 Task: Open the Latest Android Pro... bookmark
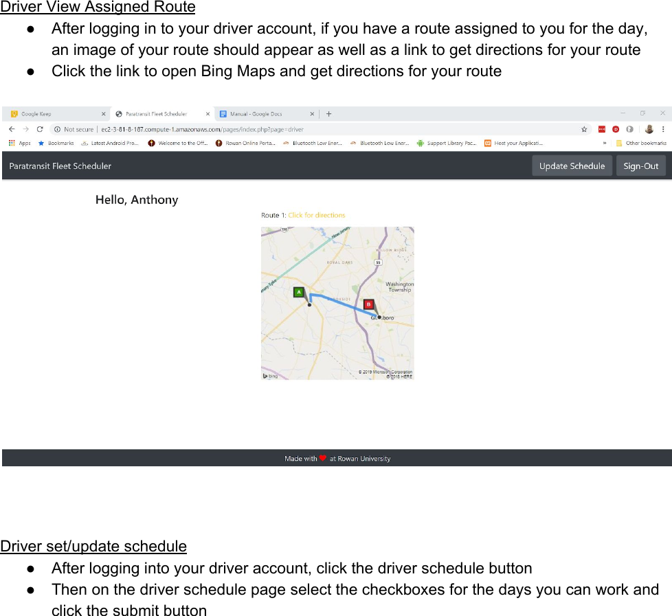[110, 143]
